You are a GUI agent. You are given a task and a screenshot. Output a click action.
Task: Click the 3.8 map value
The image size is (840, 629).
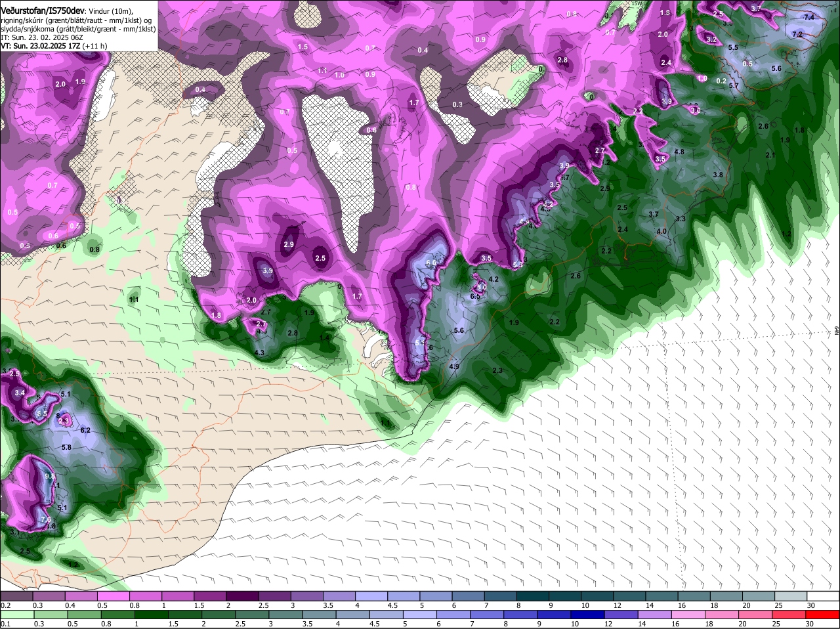718,175
